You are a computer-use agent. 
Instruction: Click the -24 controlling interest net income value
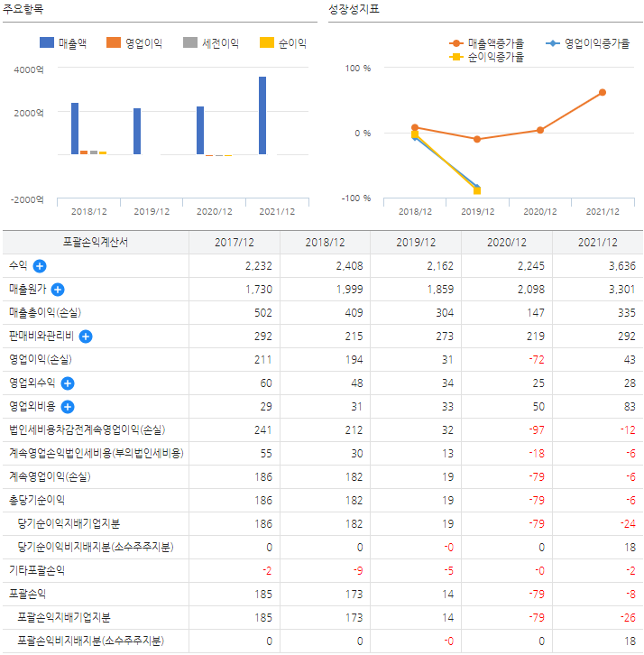628,523
